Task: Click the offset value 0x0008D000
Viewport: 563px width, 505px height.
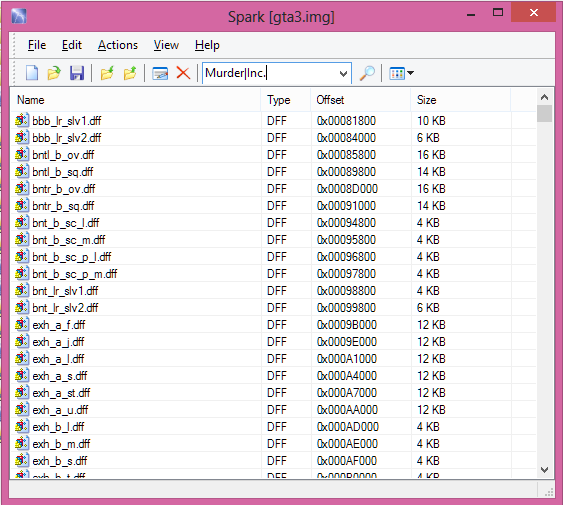Action: click(x=347, y=189)
